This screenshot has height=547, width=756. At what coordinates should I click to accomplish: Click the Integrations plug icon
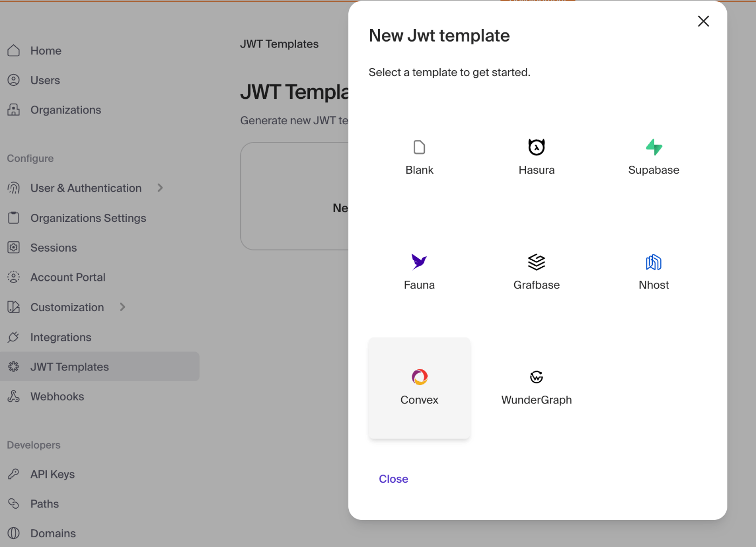13,337
